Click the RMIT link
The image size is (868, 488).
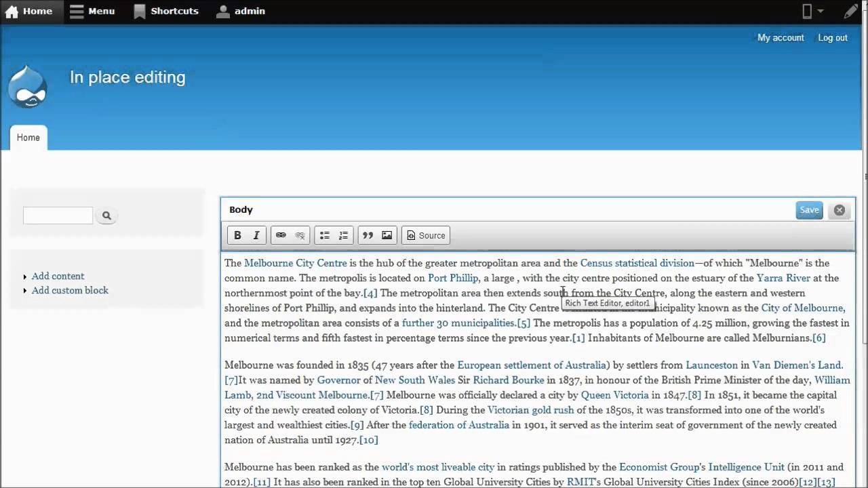click(x=580, y=481)
